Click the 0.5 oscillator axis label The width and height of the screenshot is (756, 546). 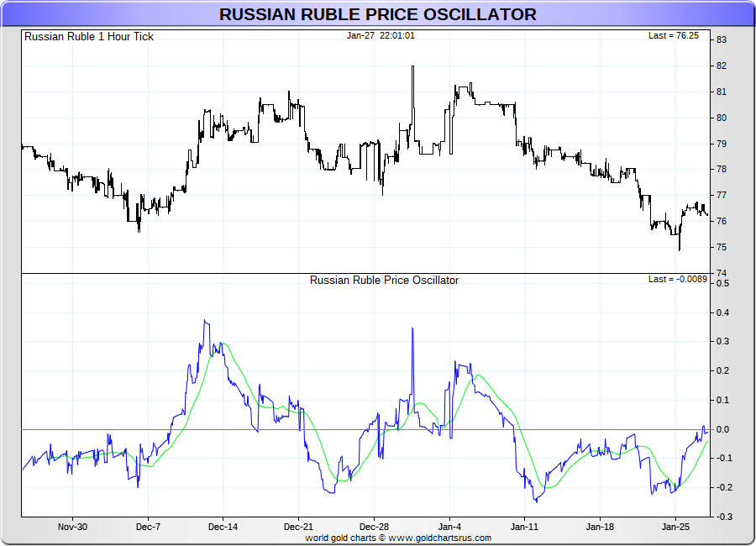[x=722, y=284]
